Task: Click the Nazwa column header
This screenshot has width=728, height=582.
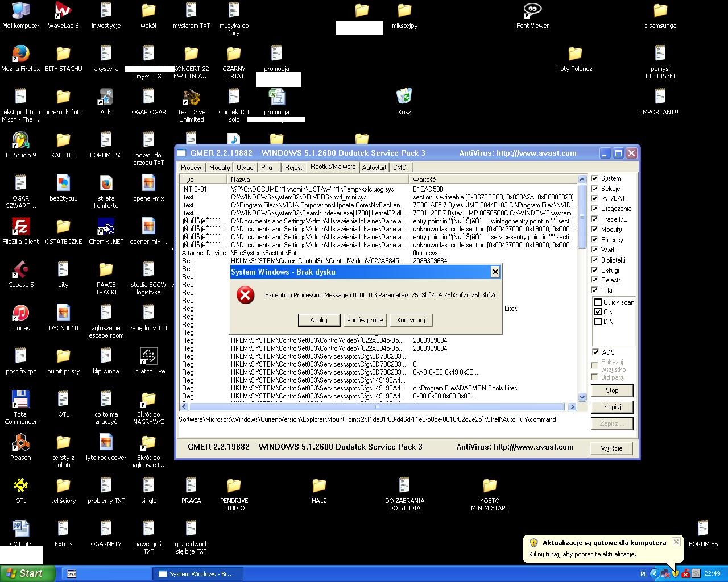Action: [x=318, y=179]
